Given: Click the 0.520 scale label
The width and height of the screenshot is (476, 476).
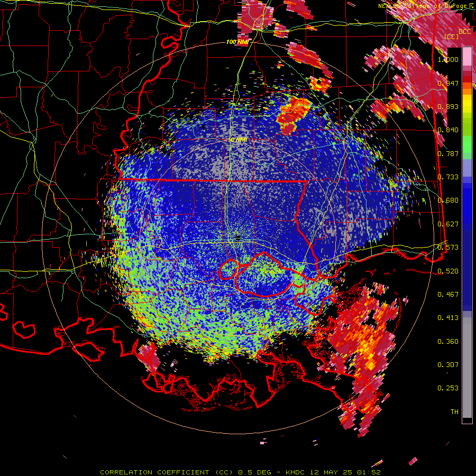Looking at the screenshot, I should click(x=448, y=271).
